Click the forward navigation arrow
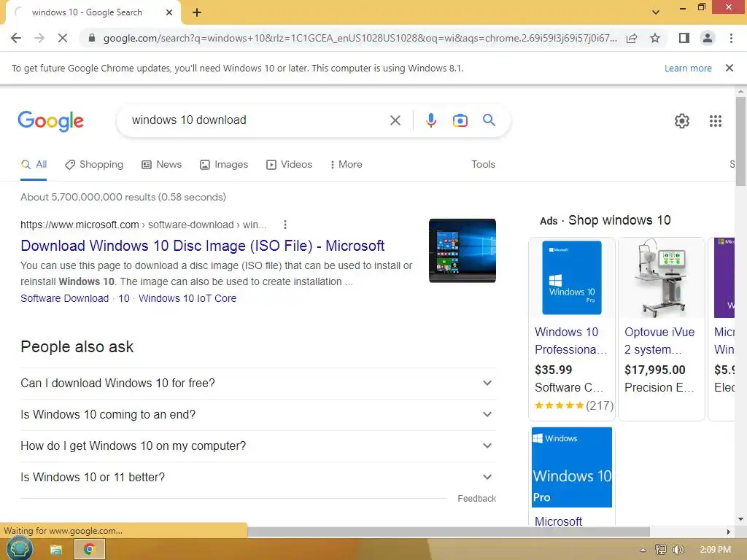 (x=39, y=38)
